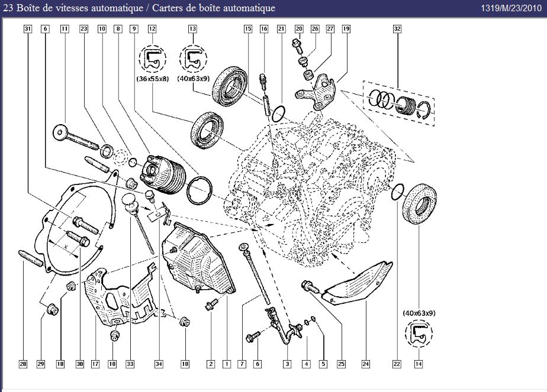
Task: Click part number box 29
Action: (x=41, y=364)
